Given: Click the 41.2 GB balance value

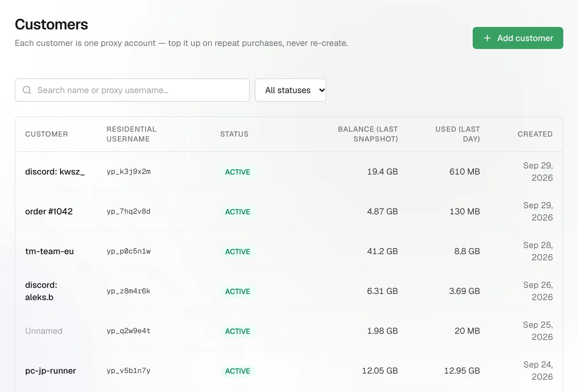Looking at the screenshot, I should [x=382, y=251].
